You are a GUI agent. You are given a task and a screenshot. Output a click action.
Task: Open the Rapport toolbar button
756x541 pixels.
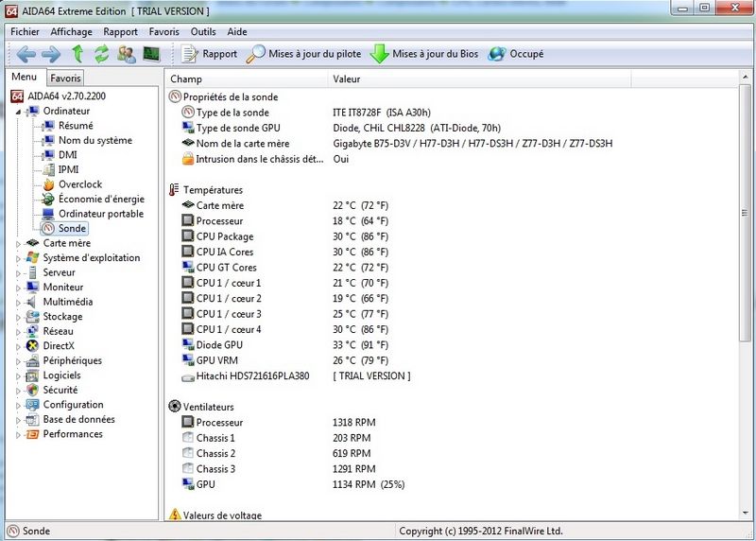coord(209,54)
